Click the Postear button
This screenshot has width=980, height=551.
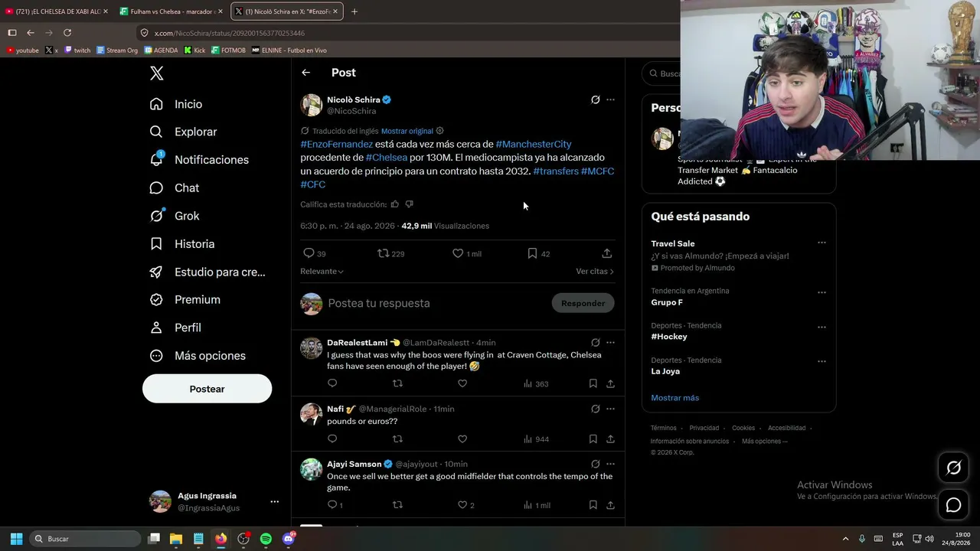coord(207,389)
